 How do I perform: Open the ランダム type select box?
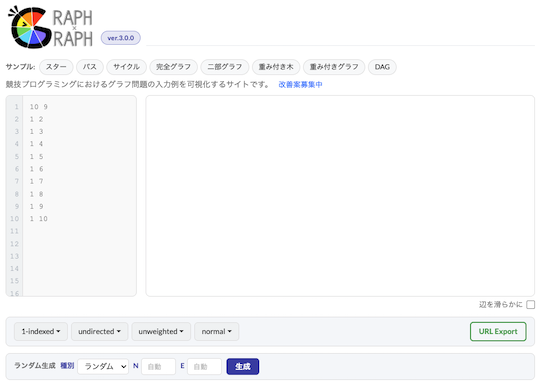pyautogui.click(x=103, y=366)
